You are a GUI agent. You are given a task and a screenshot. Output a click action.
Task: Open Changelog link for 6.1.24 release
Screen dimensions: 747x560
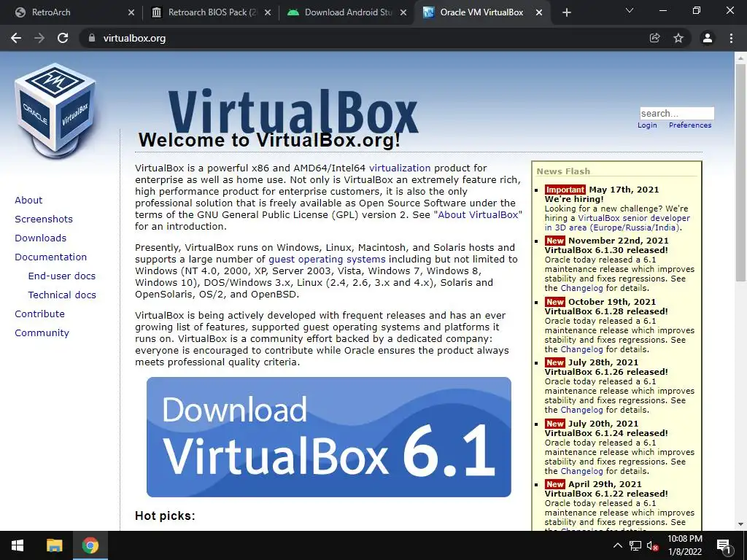(581, 471)
